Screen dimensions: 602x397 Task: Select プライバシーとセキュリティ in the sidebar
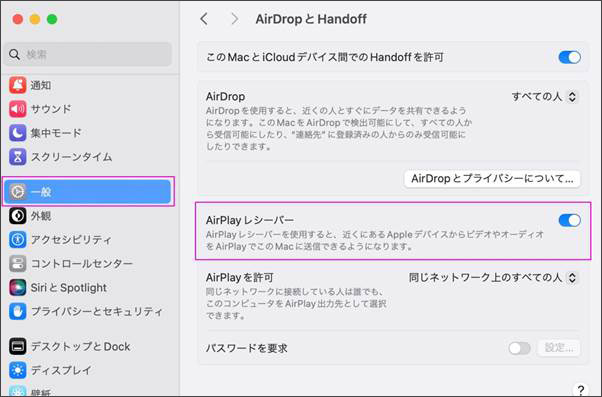pyautogui.click(x=88, y=311)
